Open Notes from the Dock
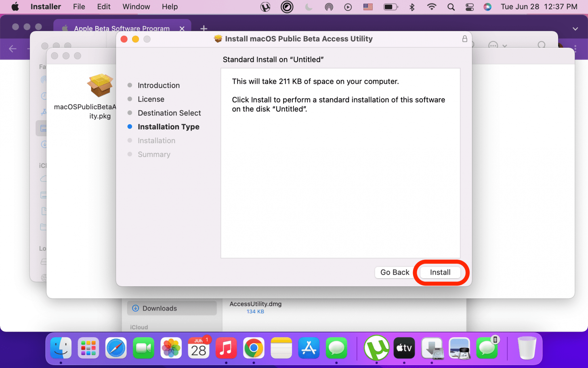Image resolution: width=588 pixels, height=368 pixels. click(281, 348)
